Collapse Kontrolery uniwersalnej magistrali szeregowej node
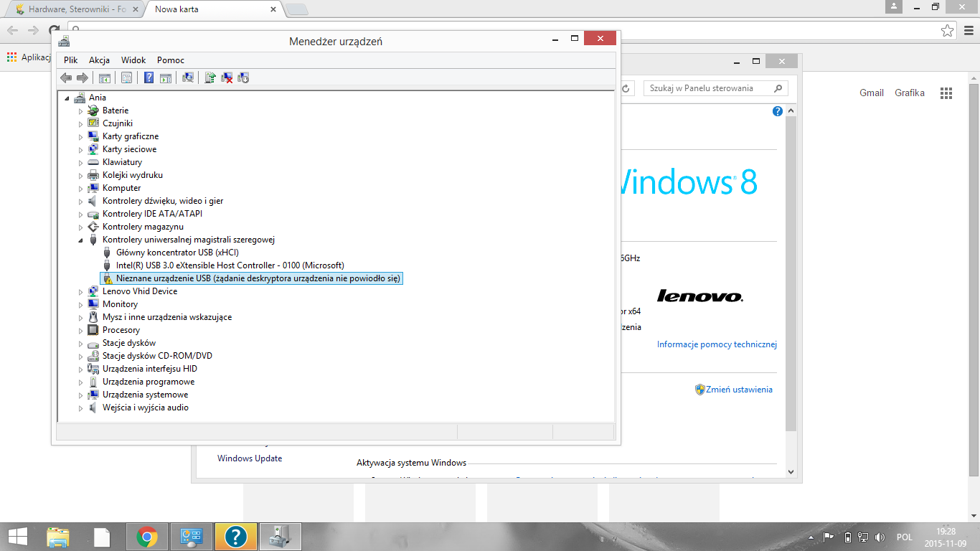Screen dimensions: 980x551 coord(81,240)
